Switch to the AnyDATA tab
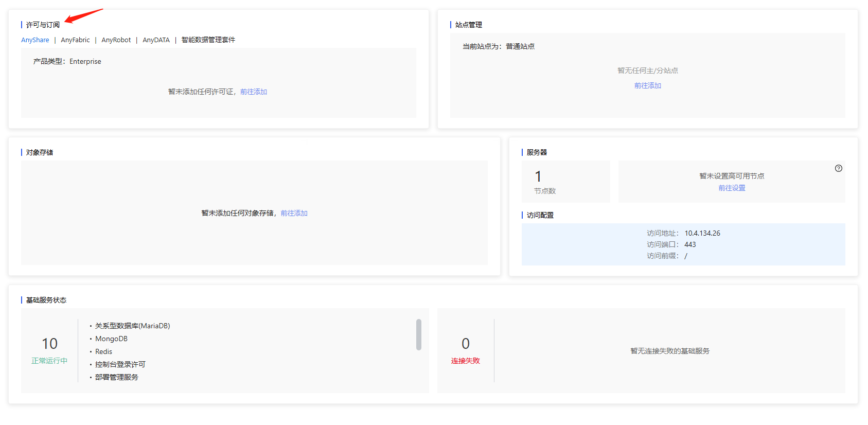 click(156, 40)
